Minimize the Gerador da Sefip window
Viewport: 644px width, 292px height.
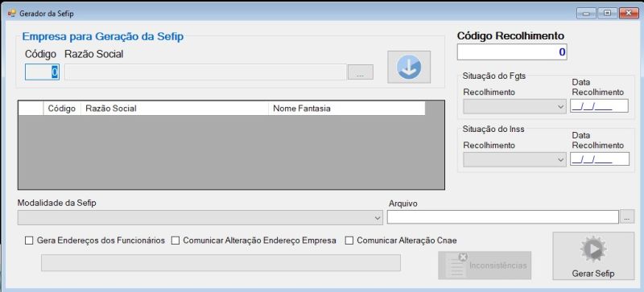click(586, 14)
